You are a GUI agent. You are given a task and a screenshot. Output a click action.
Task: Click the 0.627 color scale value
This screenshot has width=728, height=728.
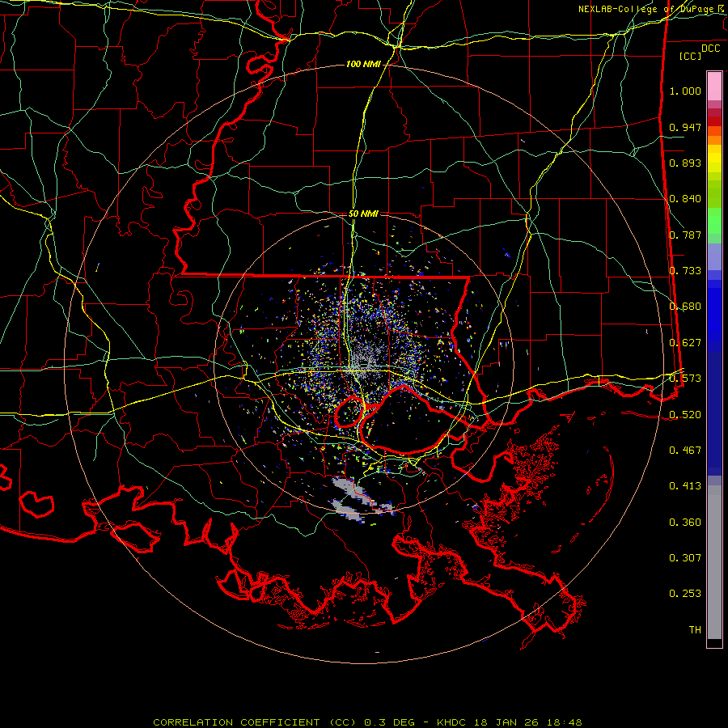click(x=685, y=343)
